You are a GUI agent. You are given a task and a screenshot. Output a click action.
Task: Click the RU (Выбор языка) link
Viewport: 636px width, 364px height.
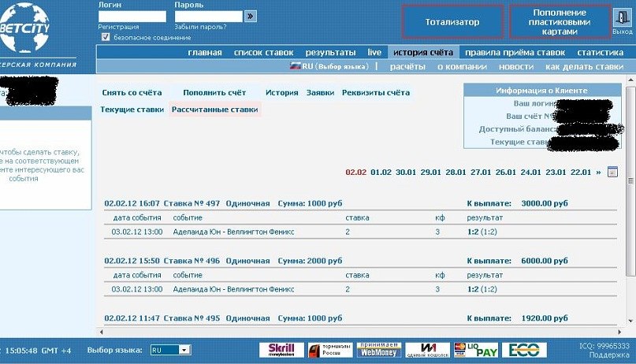pyautogui.click(x=335, y=66)
